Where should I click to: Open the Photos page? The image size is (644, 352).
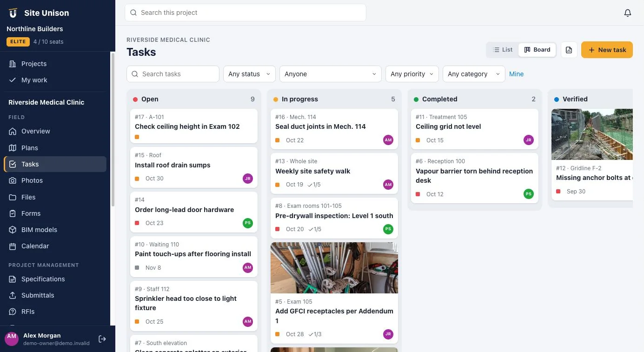(x=55, y=180)
